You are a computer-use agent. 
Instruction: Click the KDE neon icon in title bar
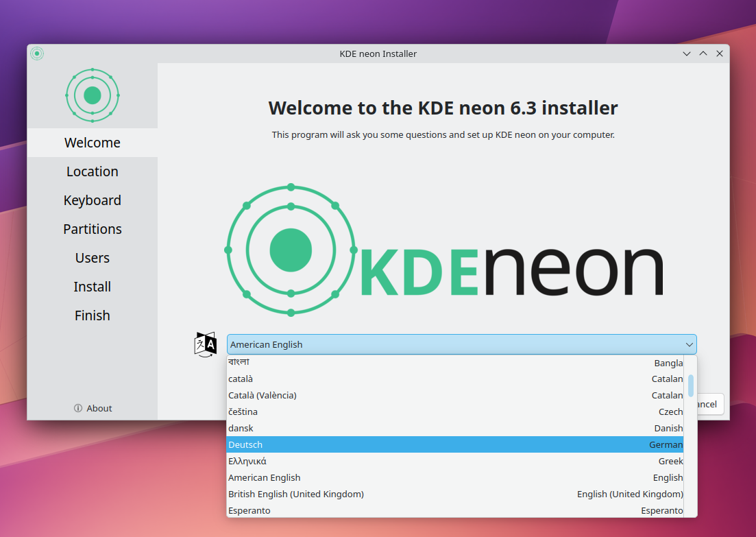coord(37,53)
